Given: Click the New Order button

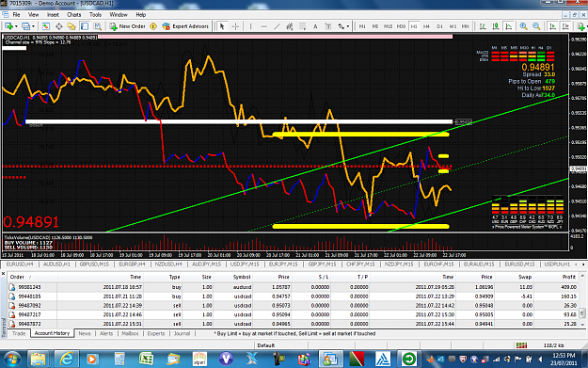Looking at the screenshot, I should tap(127, 26).
